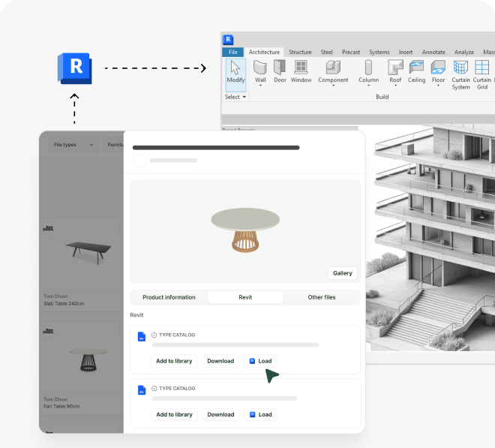Click second Add to library button
495x448 pixels.
(174, 414)
